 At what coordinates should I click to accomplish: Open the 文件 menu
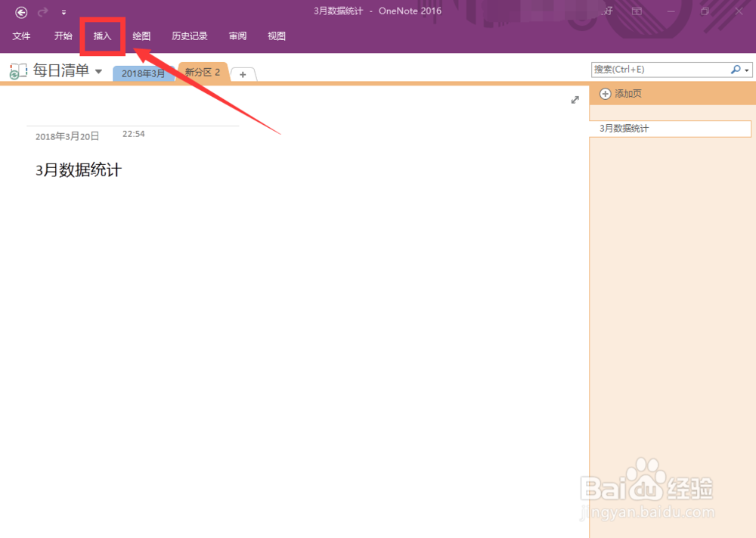22,36
